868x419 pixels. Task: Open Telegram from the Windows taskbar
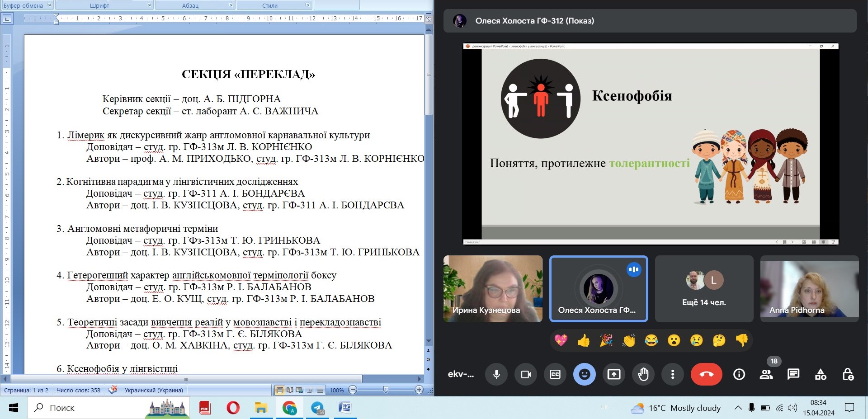(318, 408)
